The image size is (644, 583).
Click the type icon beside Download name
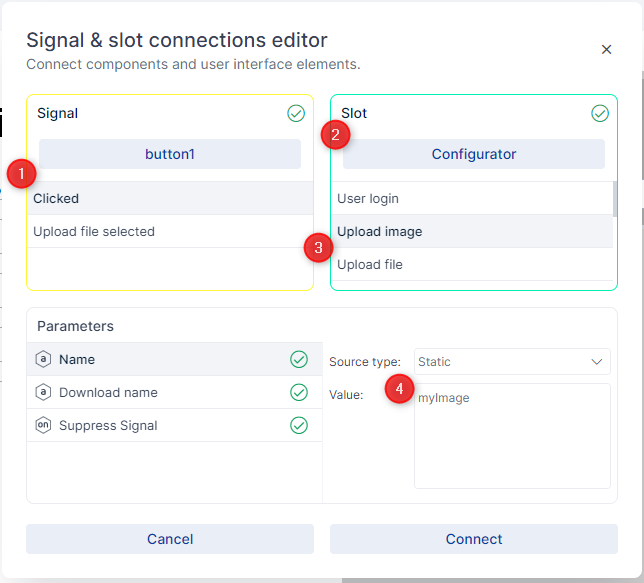43,392
